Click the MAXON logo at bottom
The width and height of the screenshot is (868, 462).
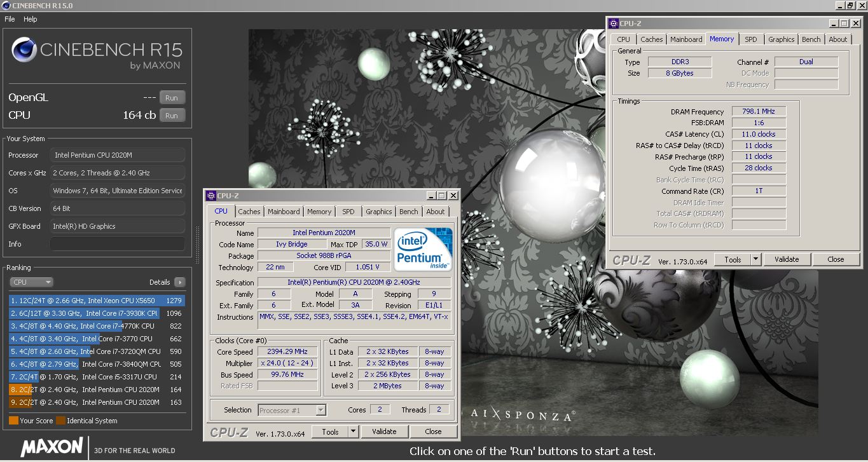click(x=52, y=447)
